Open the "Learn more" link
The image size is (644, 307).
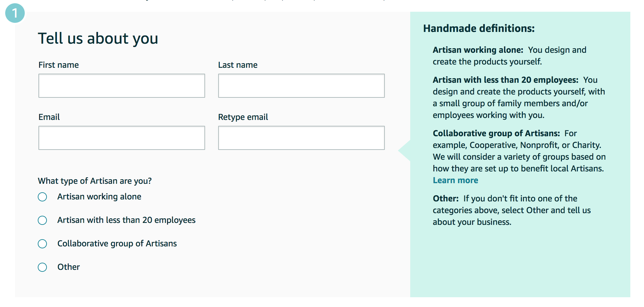(455, 180)
